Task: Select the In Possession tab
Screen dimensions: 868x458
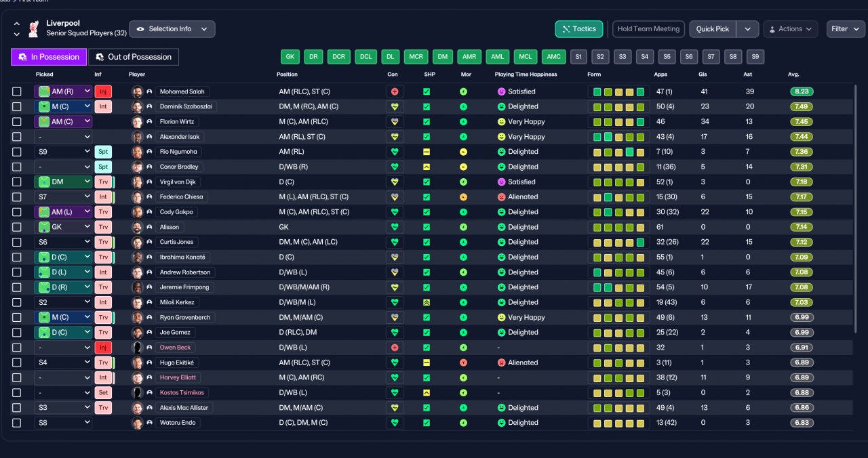Action: pyautogui.click(x=49, y=57)
